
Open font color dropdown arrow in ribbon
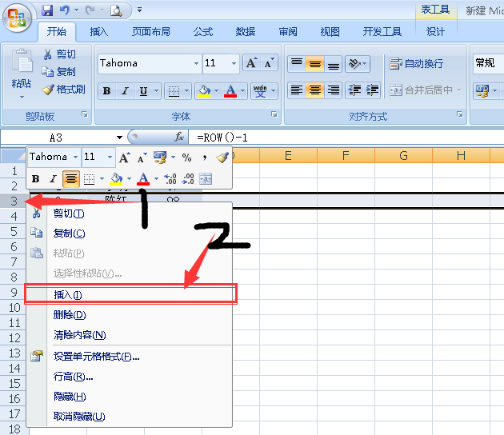[242, 91]
